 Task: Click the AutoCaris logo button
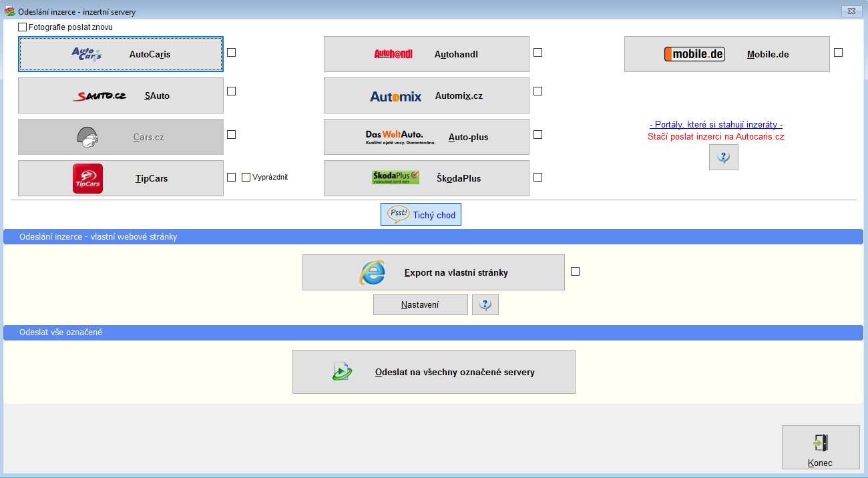[120, 54]
